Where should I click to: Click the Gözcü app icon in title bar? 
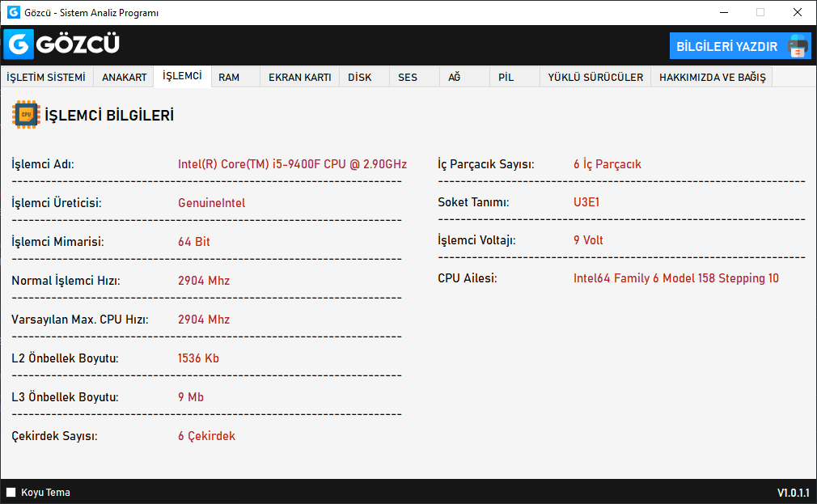tap(14, 12)
